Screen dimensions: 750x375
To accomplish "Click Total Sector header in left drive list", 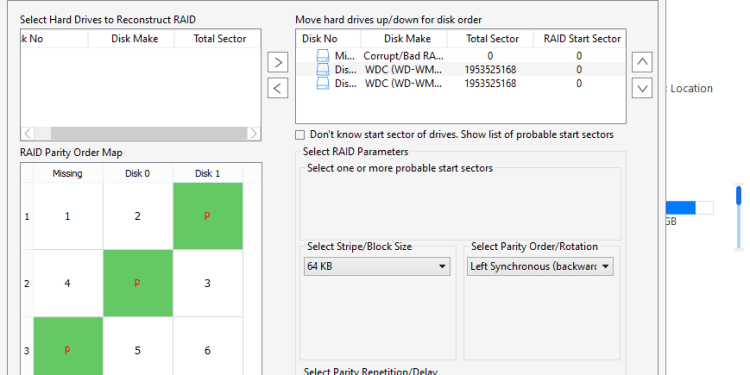I will point(220,39).
